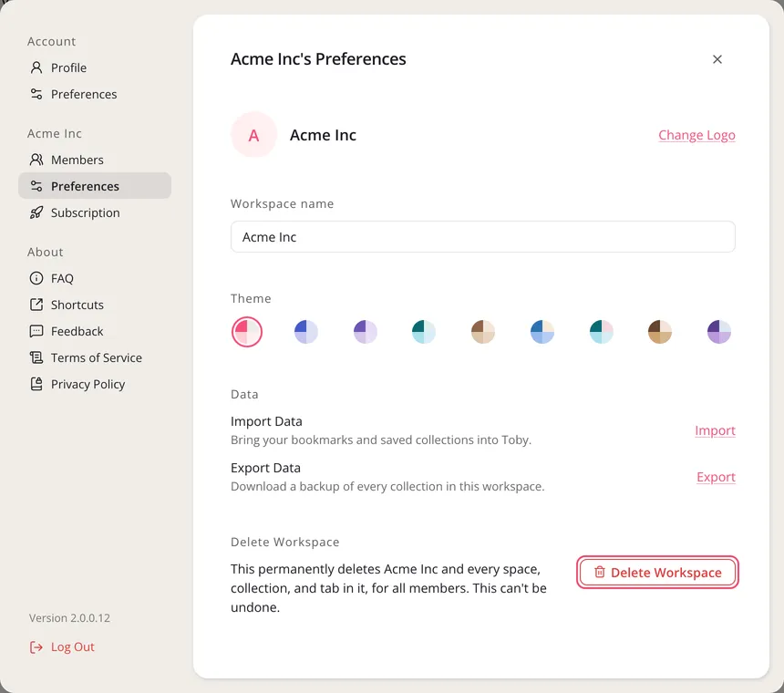Click the FAQ info circle icon
The image size is (784, 693).
36,278
